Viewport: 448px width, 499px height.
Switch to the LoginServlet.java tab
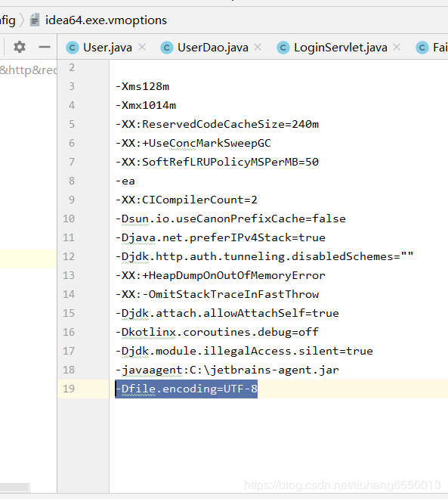pyautogui.click(x=341, y=48)
